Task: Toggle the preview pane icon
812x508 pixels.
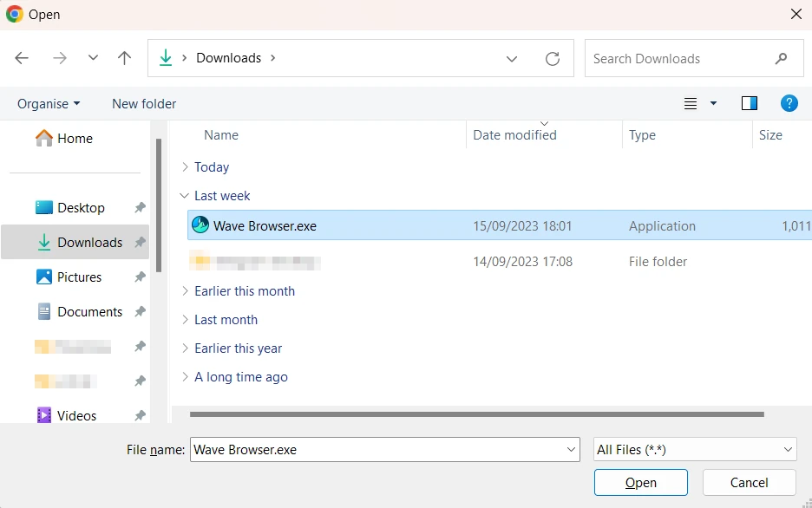Action: click(750, 103)
